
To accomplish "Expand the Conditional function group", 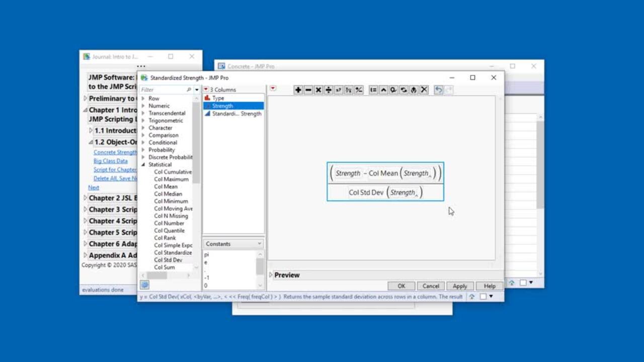I will point(143,142).
